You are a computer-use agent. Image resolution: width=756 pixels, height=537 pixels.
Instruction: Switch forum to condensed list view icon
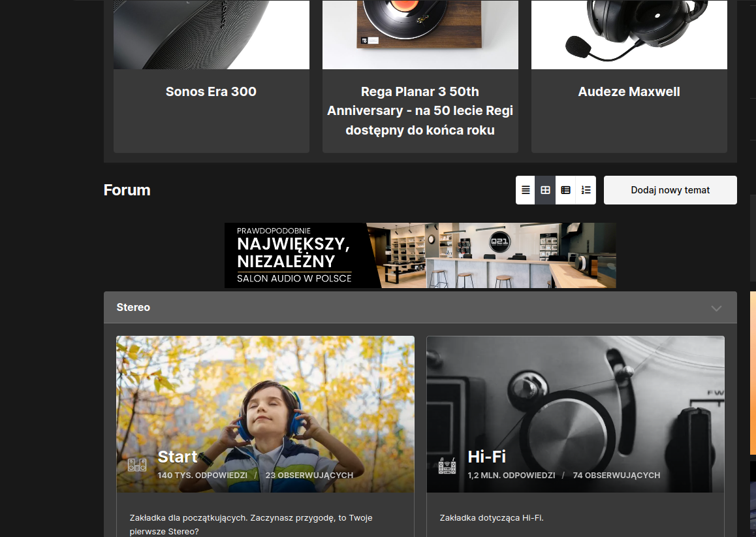tap(526, 190)
